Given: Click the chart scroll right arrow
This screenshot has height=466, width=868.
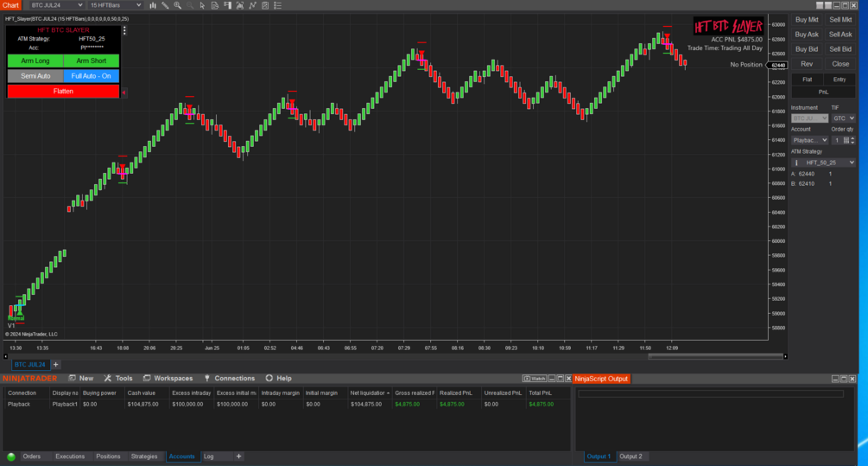Looking at the screenshot, I should click(785, 356).
